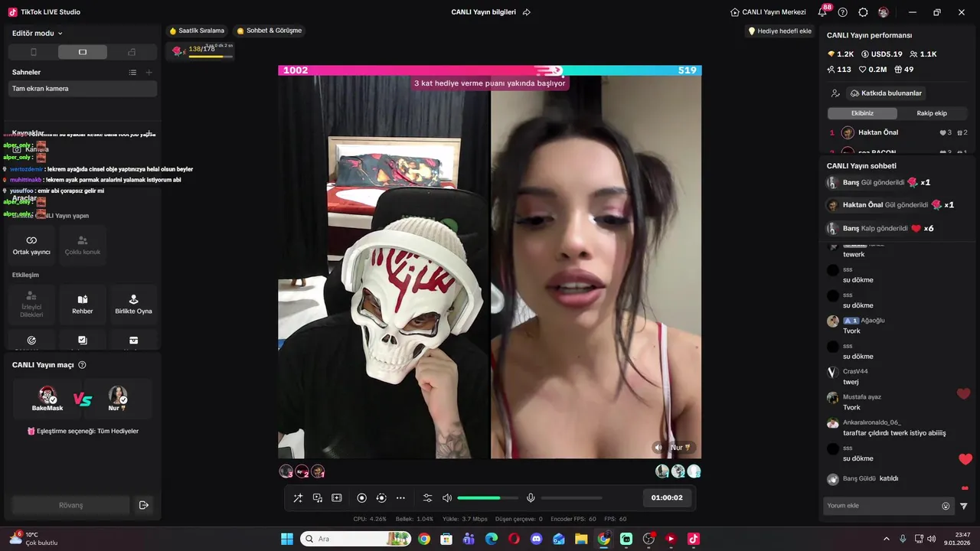The height and width of the screenshot is (551, 980).
Task: Select the Tam ekran kamera scene
Action: pos(83,89)
